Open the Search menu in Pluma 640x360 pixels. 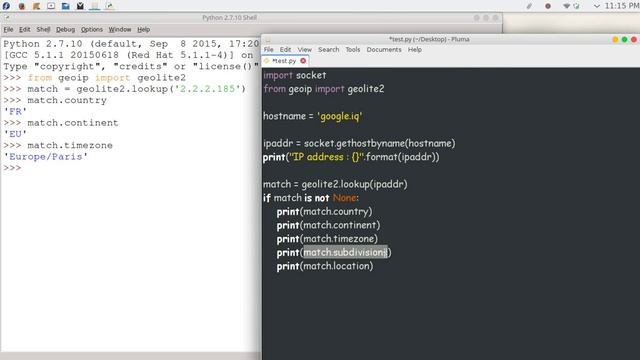(x=329, y=49)
